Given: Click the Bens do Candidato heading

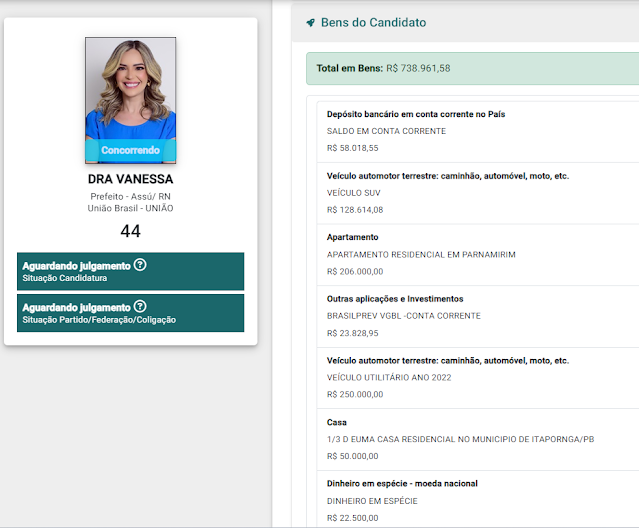Looking at the screenshot, I should click(373, 22).
